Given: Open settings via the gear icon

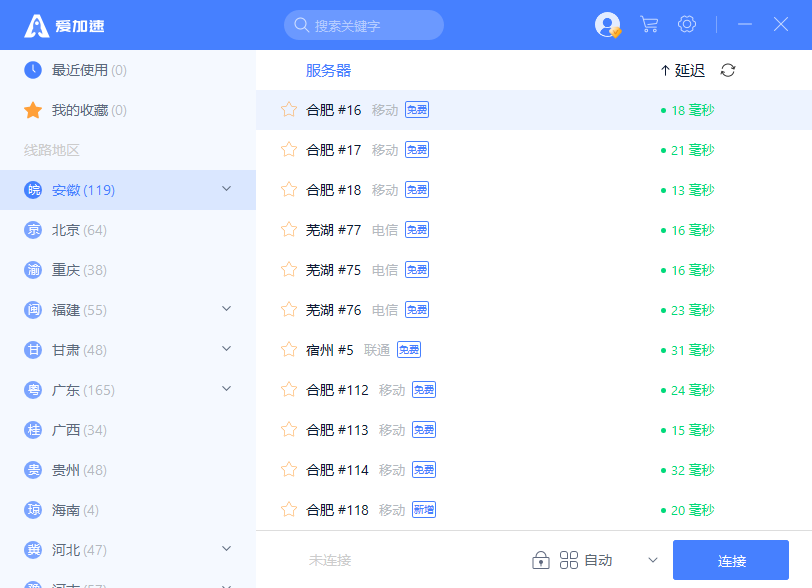Looking at the screenshot, I should 687,24.
